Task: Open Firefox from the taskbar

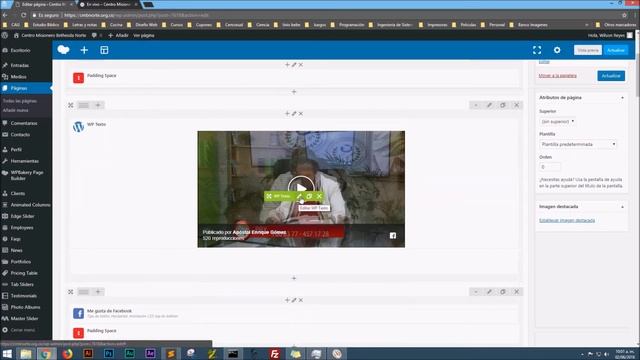Action: pos(67,353)
